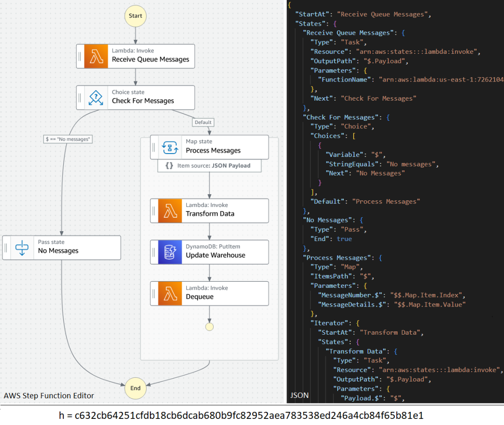Click the $ == "No messages" condition label
This screenshot has width=504, height=425.
click(x=68, y=139)
